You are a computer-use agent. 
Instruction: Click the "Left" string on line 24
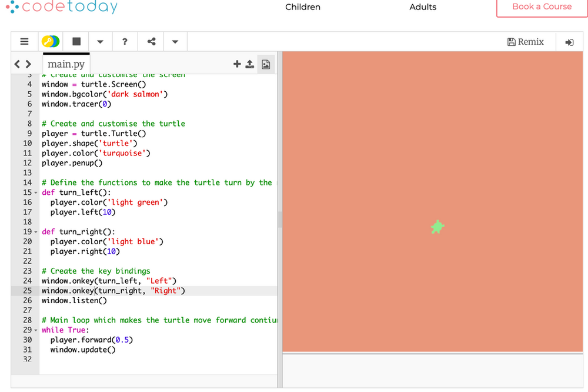click(x=159, y=281)
